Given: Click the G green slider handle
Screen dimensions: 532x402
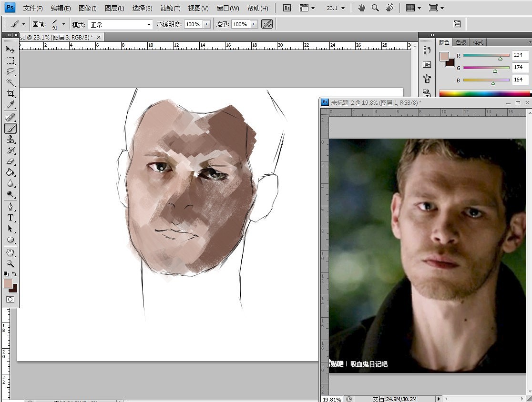Looking at the screenshot, I should tap(495, 71).
